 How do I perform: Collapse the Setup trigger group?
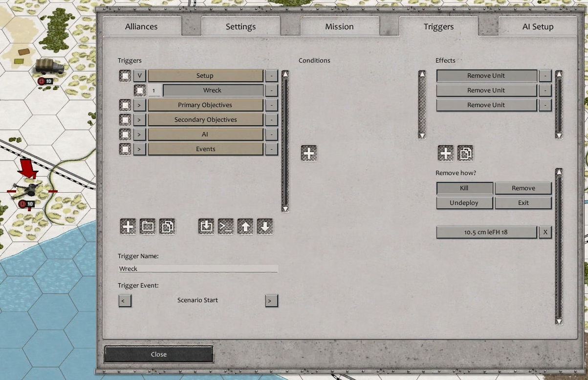pos(139,76)
